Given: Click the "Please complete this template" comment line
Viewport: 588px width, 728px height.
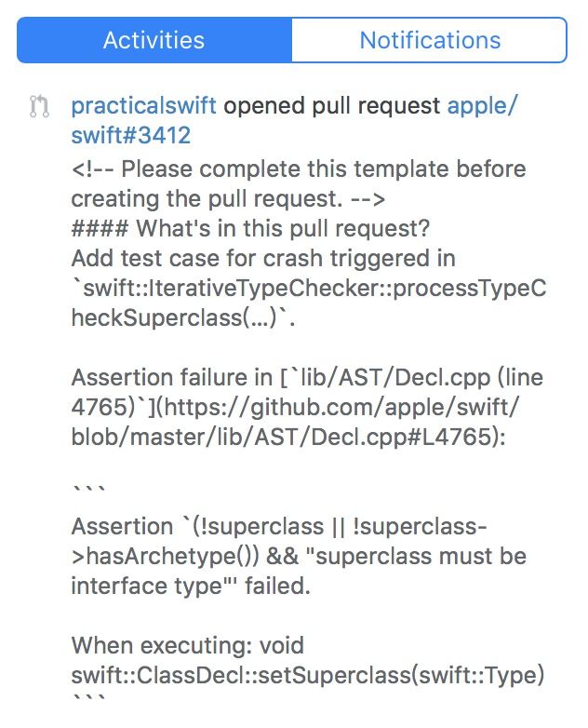Looking at the screenshot, I should 298,169.
